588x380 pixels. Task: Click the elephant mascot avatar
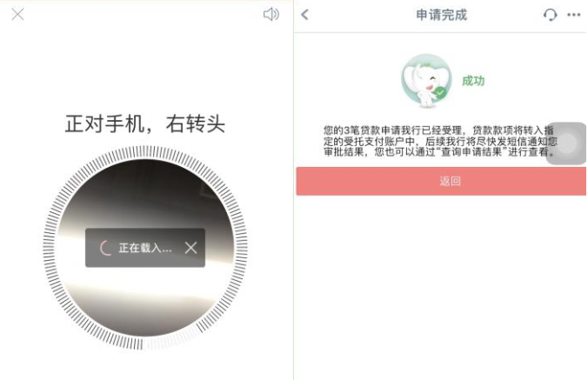point(426,81)
